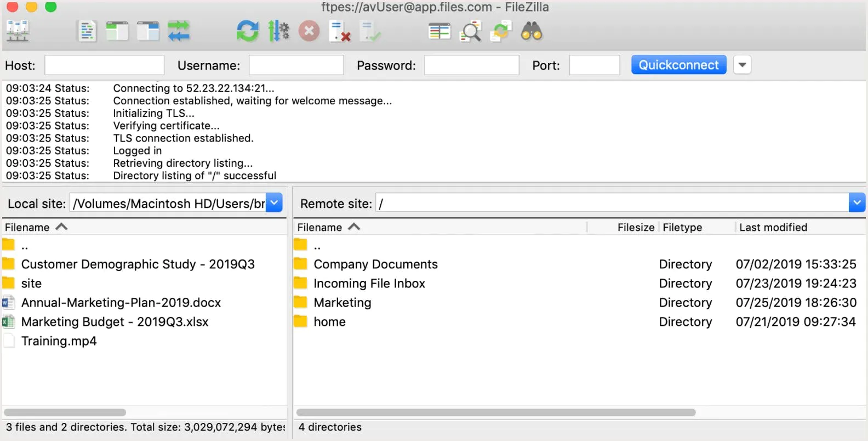Click folder icon beside Customer Demographic Study
868x441 pixels.
8,264
